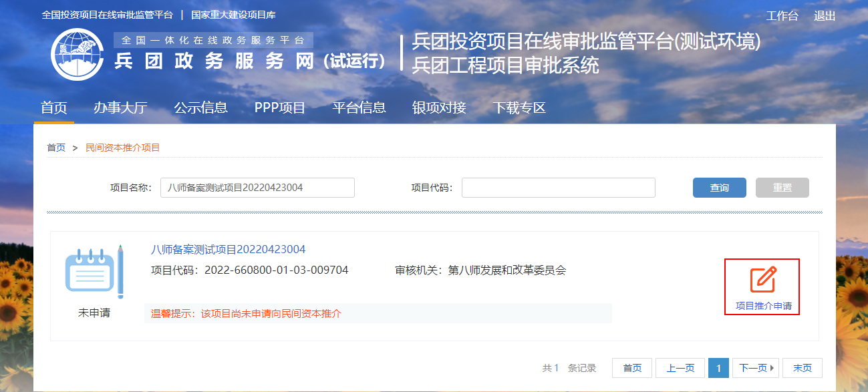Open 工作台 link at top right
Screen dimensions: 868x392
pyautogui.click(x=782, y=16)
